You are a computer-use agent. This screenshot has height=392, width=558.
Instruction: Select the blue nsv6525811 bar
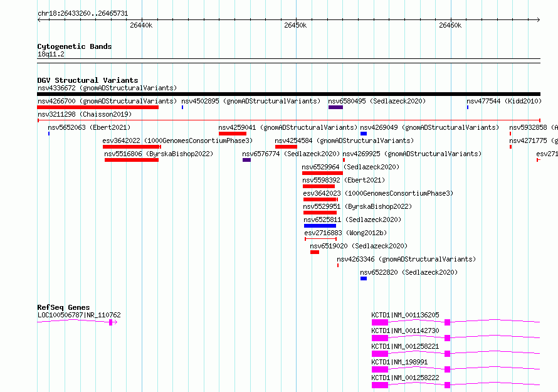[320, 226]
